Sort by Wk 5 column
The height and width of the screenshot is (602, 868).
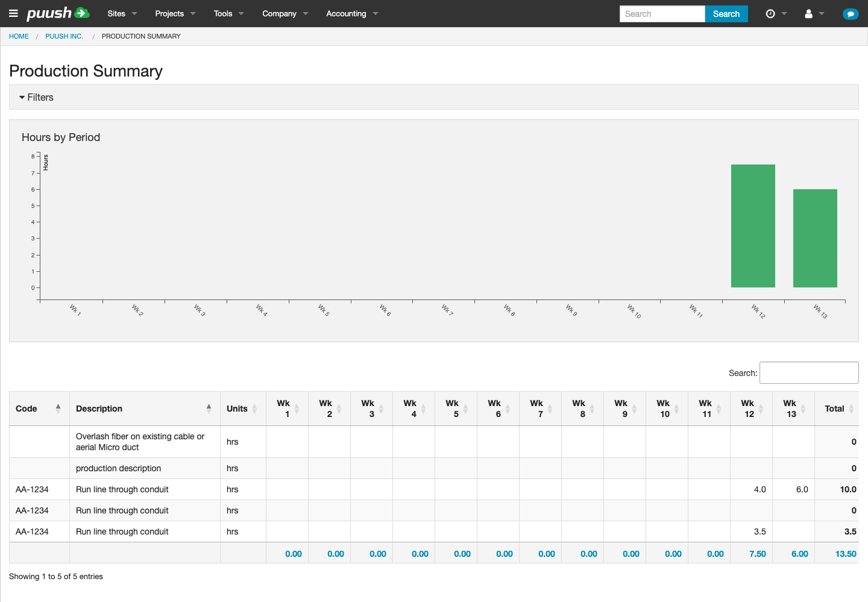click(456, 409)
